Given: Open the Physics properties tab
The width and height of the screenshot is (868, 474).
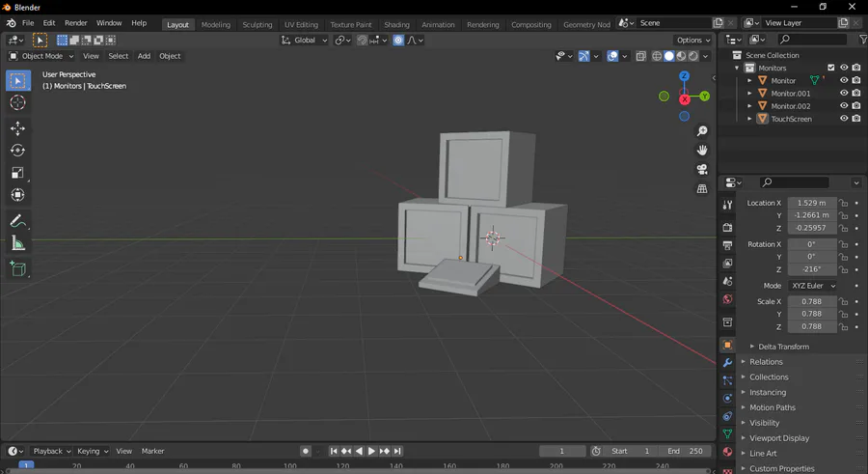Looking at the screenshot, I should [x=727, y=398].
